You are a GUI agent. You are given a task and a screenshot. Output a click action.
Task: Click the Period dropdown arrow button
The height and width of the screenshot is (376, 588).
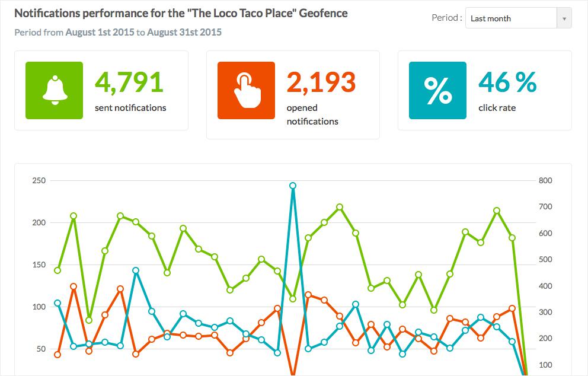coord(564,18)
